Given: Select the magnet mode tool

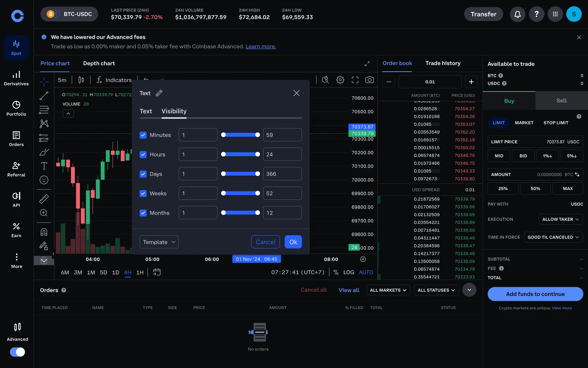Looking at the screenshot, I should (x=44, y=232).
